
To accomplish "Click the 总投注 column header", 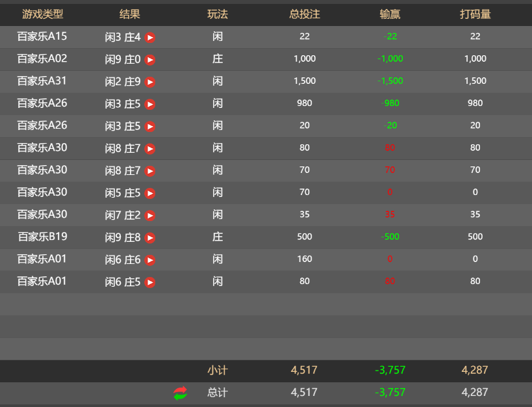I will 305,14.
